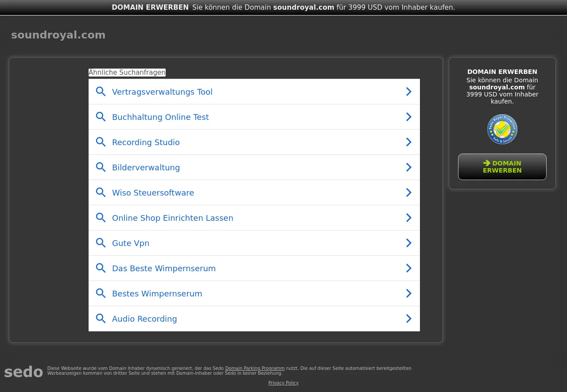Viewport: 567px width, 392px height.
Task: Click the green DOMAIN ERWERBEN button
Action: [x=502, y=167]
